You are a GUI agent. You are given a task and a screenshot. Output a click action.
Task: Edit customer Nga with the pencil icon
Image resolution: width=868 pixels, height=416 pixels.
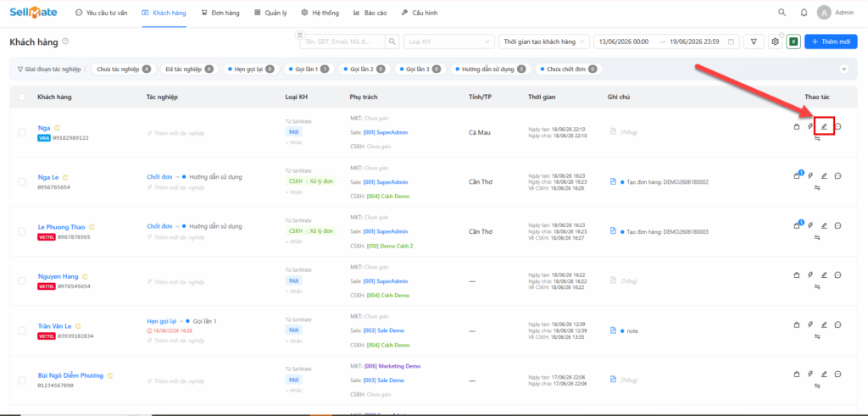click(x=824, y=127)
